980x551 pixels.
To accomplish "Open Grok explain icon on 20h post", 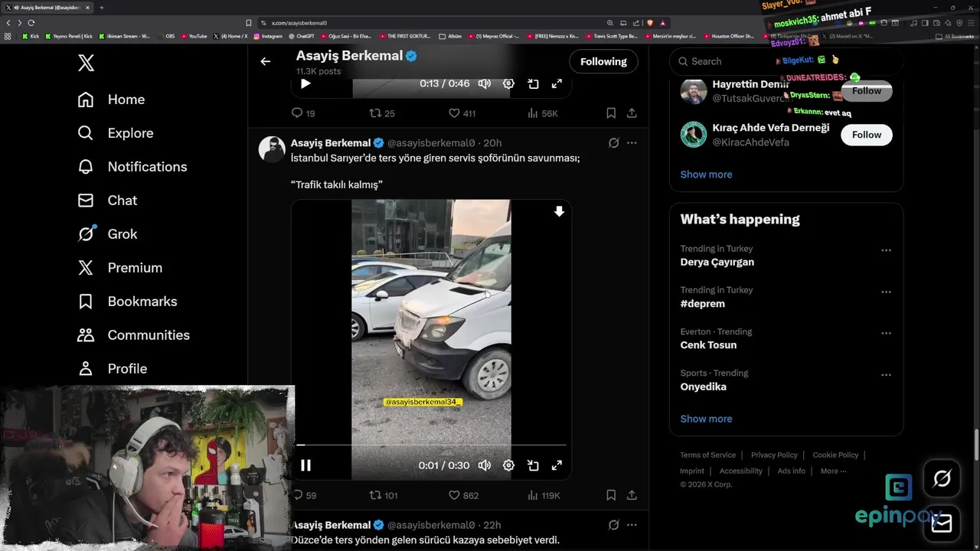I will (x=613, y=143).
